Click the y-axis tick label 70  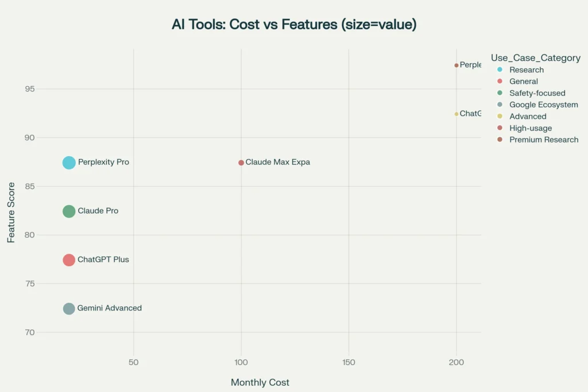[30, 332]
